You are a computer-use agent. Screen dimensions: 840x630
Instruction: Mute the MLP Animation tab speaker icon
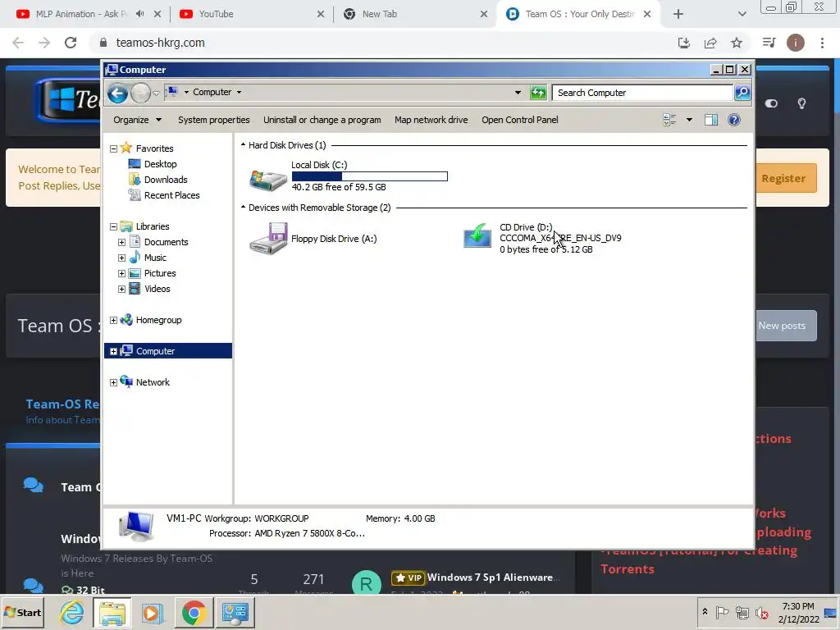point(139,14)
